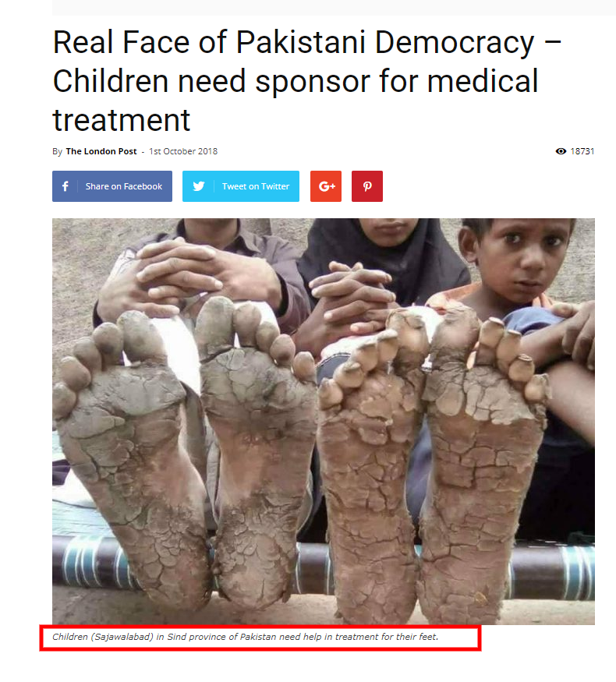Pin the article using the Pinterest icon

click(x=367, y=186)
